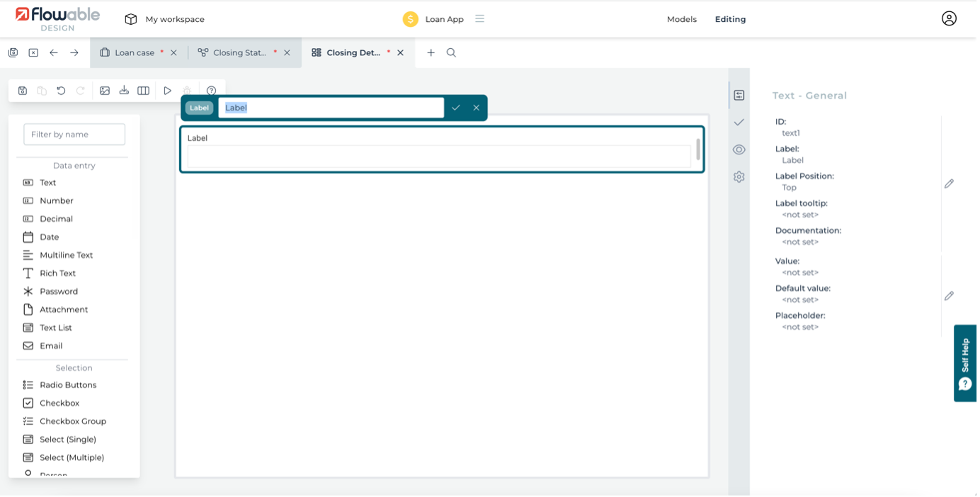
Task: Click the Filter by name field
Action: (74, 134)
